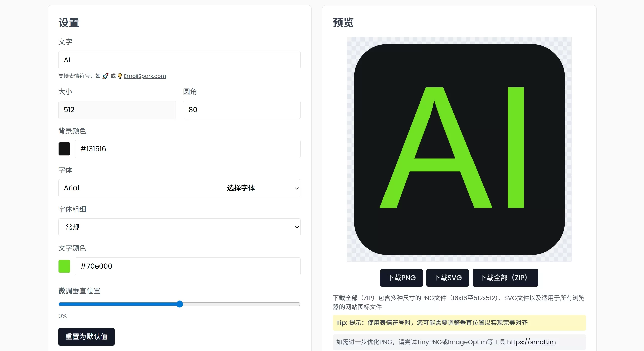Open the background color swatch picker

[x=64, y=149]
